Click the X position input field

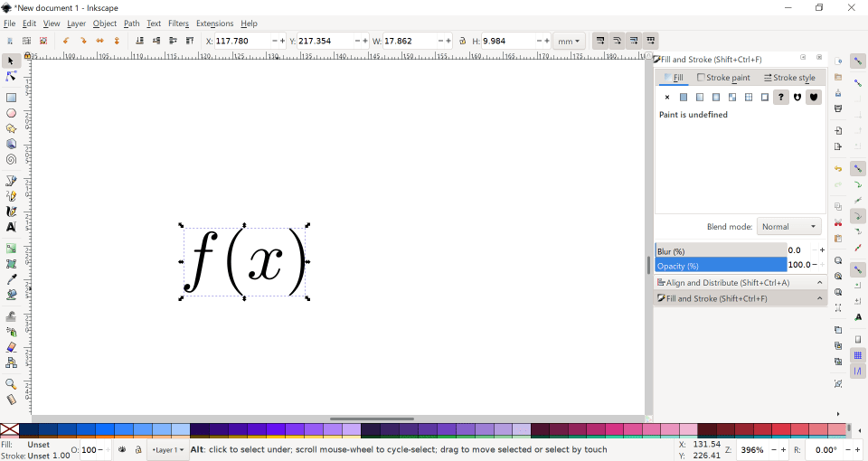(x=246, y=41)
